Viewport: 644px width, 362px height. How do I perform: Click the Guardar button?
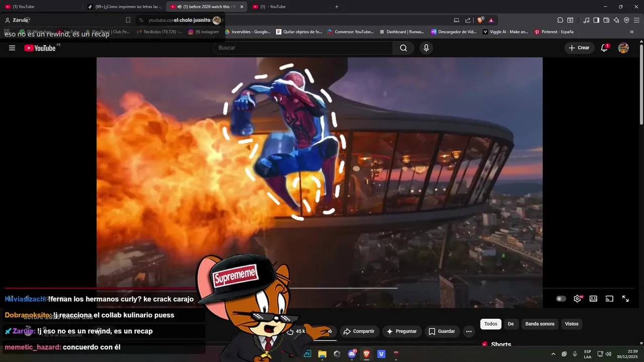(442, 331)
